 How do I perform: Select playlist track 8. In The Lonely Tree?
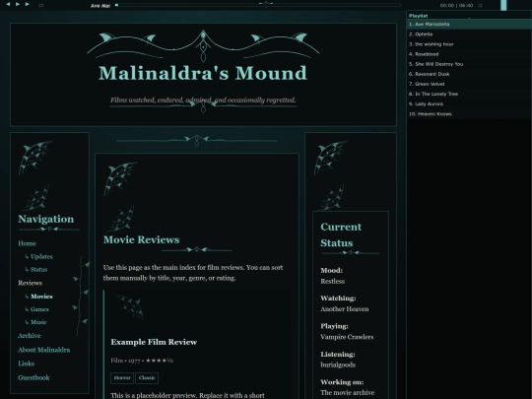(469, 94)
